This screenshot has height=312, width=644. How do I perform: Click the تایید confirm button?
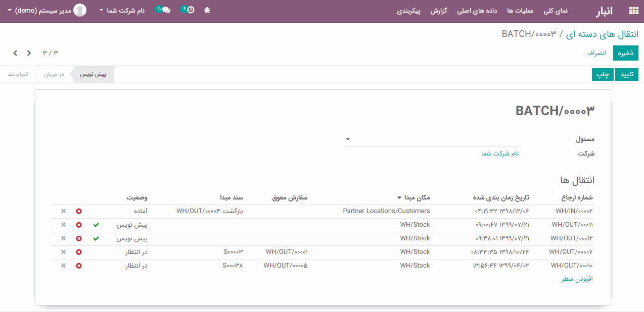(x=627, y=75)
